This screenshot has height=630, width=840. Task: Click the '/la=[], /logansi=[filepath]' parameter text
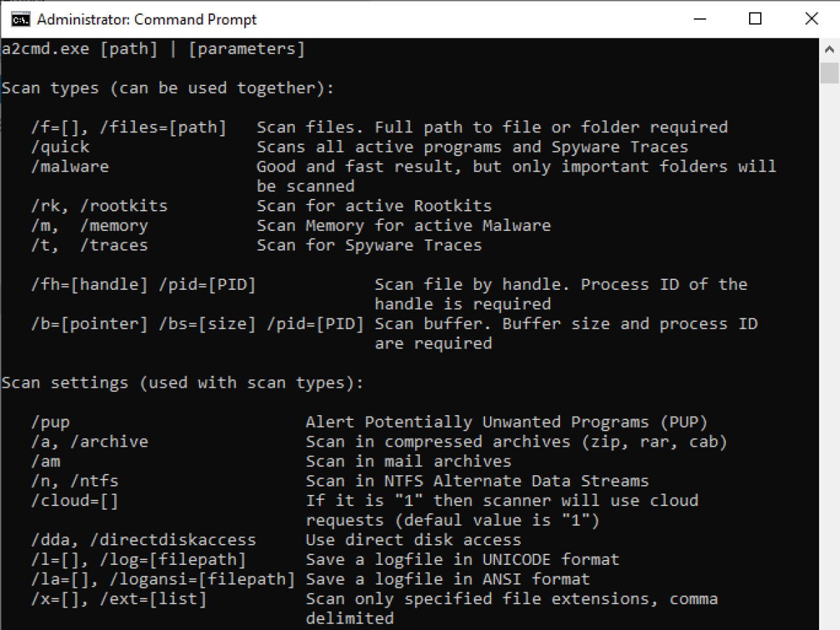click(163, 579)
